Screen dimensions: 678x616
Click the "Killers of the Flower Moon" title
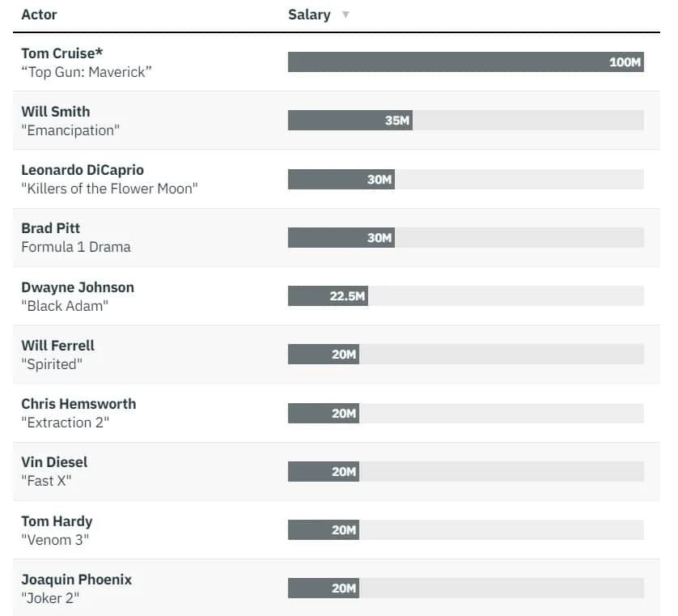[x=109, y=189]
